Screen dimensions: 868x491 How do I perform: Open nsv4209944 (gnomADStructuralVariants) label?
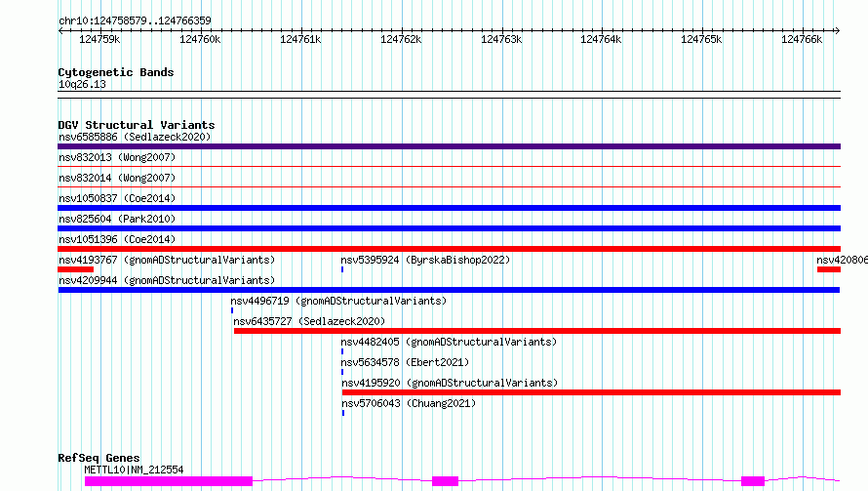tap(167, 280)
